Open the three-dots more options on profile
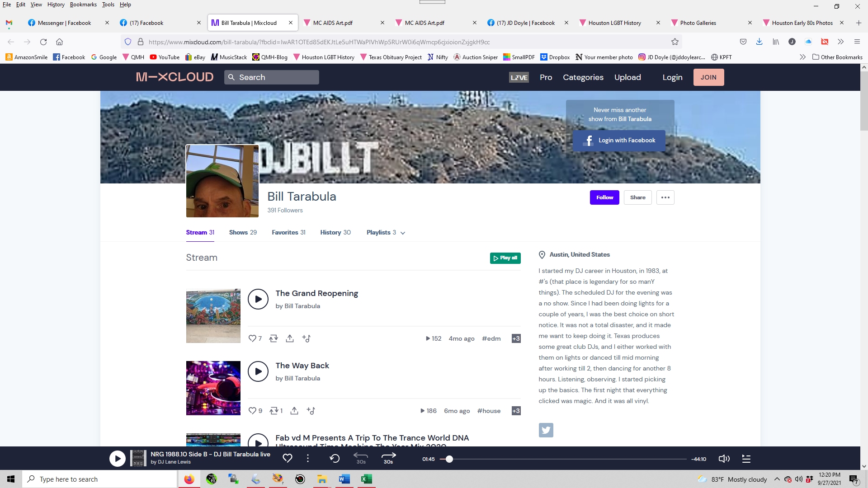 point(665,197)
